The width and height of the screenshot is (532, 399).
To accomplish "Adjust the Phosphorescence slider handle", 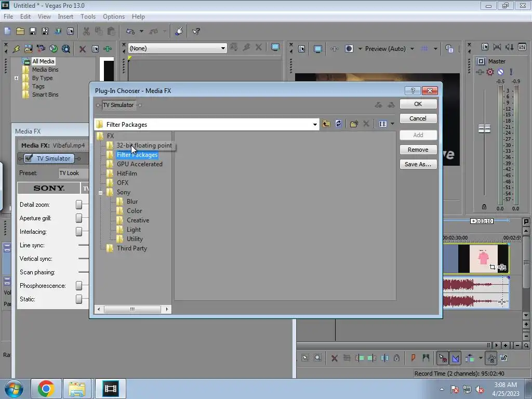I will click(79, 285).
